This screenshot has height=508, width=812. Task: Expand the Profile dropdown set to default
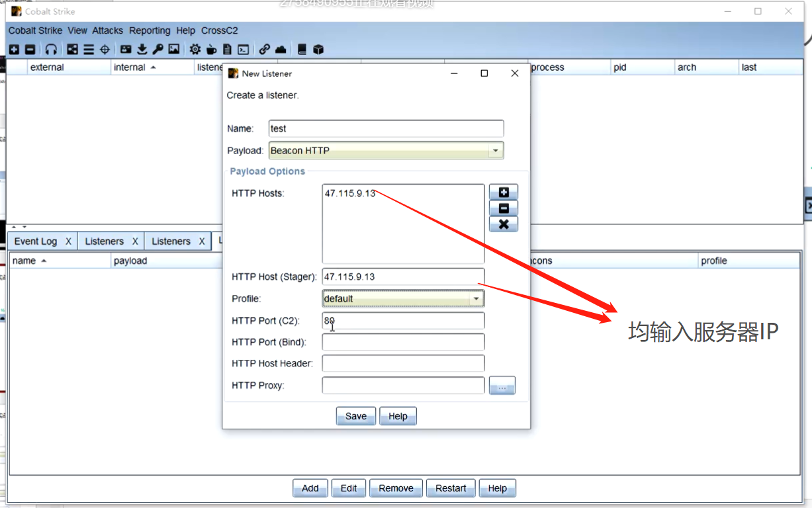click(x=403, y=299)
